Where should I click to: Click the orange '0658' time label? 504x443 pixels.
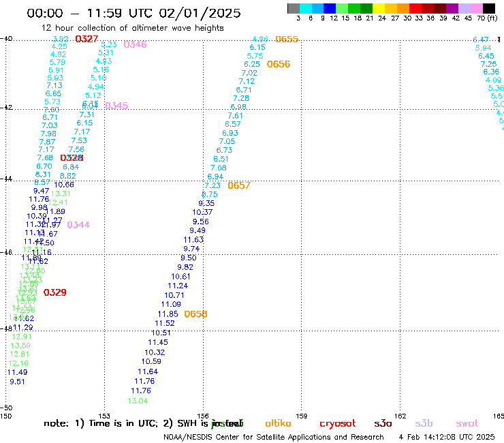tap(195, 314)
